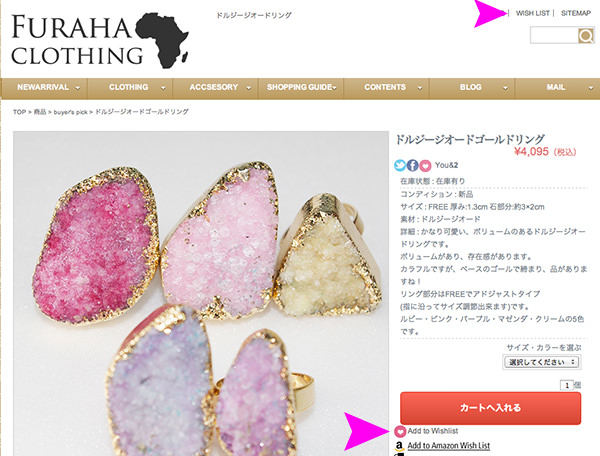Click the pink heart icon beside You&2
The width and height of the screenshot is (600, 456).
tap(425, 165)
